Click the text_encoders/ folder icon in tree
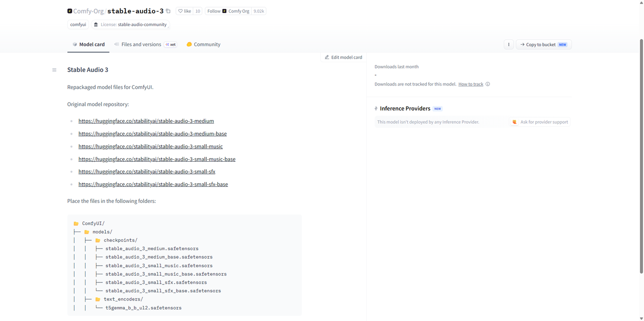Image resolution: width=644 pixels, height=321 pixels. pyautogui.click(x=98, y=299)
